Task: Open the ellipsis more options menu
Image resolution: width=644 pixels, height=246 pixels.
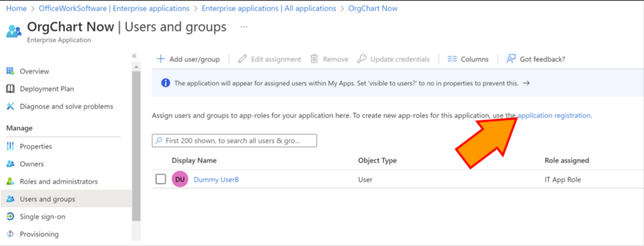Action: 244,27
